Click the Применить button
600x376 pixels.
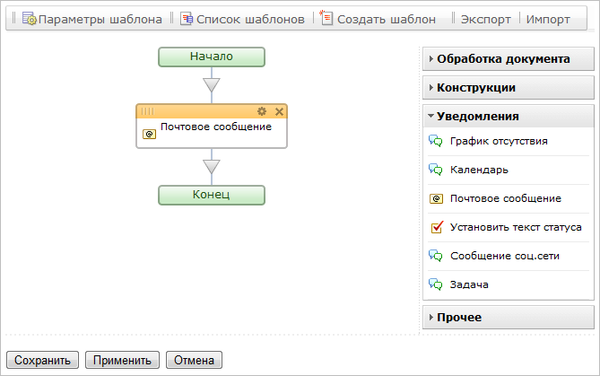pyautogui.click(x=122, y=360)
